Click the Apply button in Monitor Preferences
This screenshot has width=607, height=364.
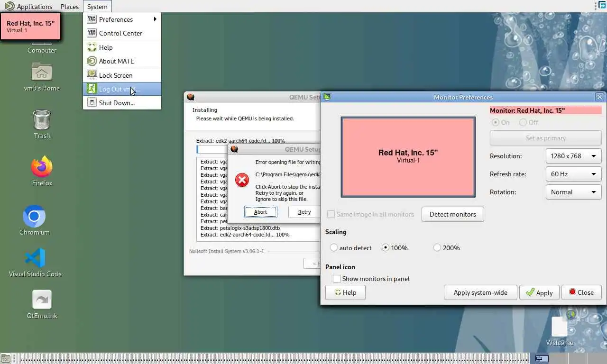point(539,292)
